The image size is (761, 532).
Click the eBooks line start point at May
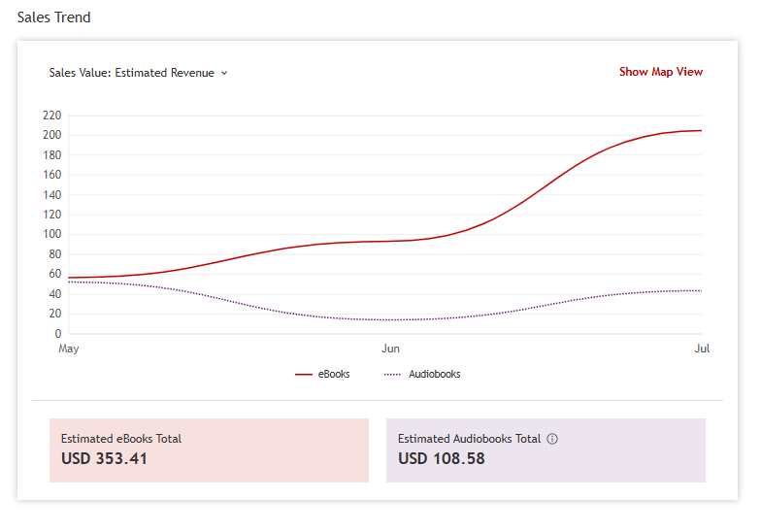pos(69,278)
